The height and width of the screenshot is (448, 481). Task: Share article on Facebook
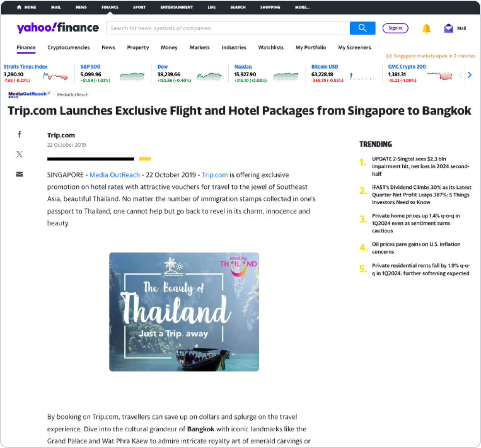pyautogui.click(x=19, y=134)
